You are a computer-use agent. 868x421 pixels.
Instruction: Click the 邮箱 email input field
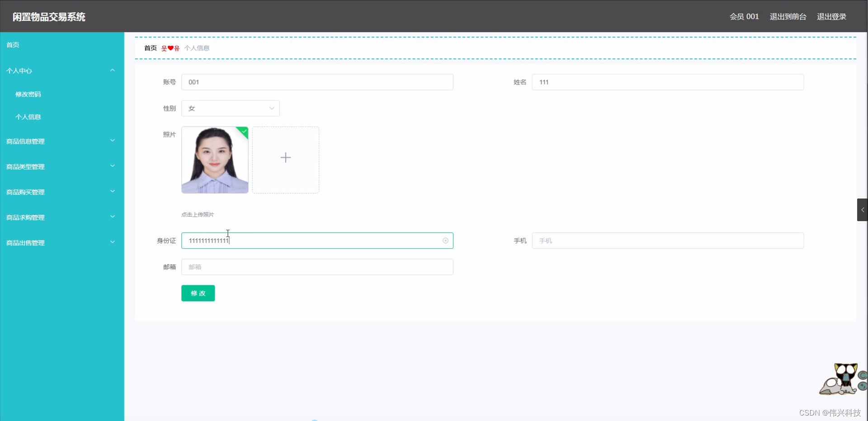(317, 267)
